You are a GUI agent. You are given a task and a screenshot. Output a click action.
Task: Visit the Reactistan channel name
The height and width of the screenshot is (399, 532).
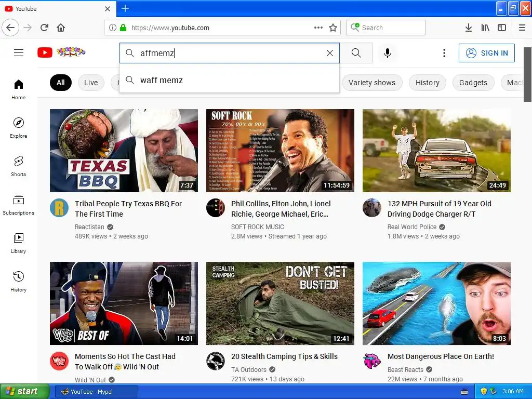(x=89, y=227)
